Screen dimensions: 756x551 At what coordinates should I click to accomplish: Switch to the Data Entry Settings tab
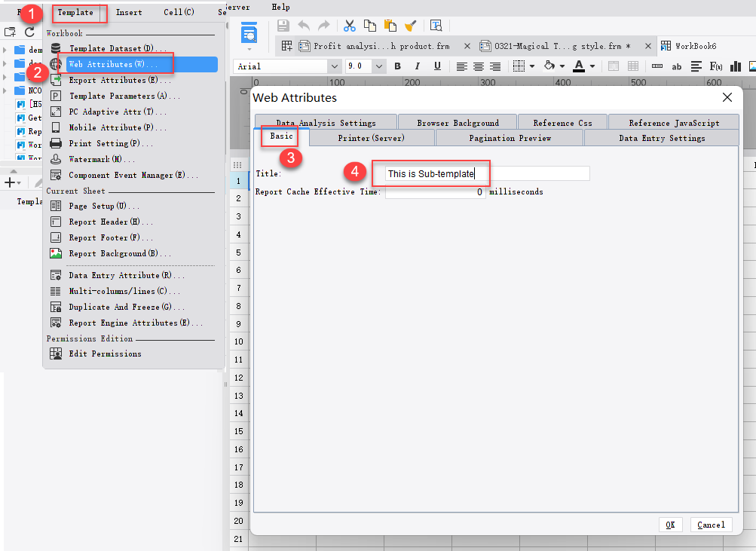[661, 138]
